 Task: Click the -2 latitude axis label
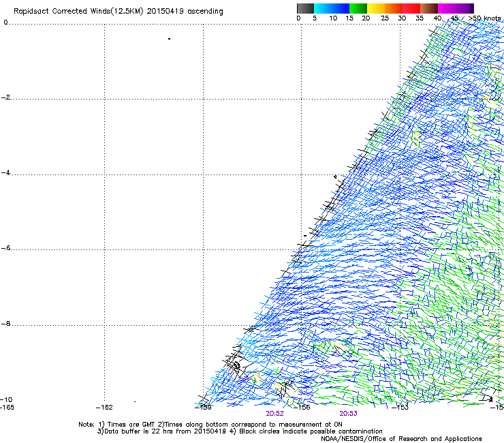5,97
